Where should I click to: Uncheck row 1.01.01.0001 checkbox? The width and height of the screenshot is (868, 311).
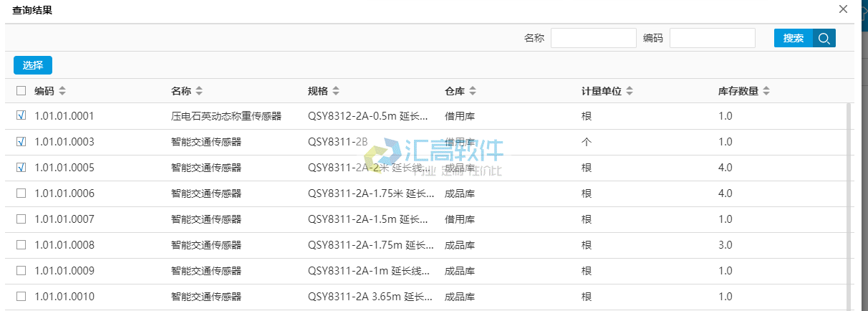pyautogui.click(x=21, y=115)
